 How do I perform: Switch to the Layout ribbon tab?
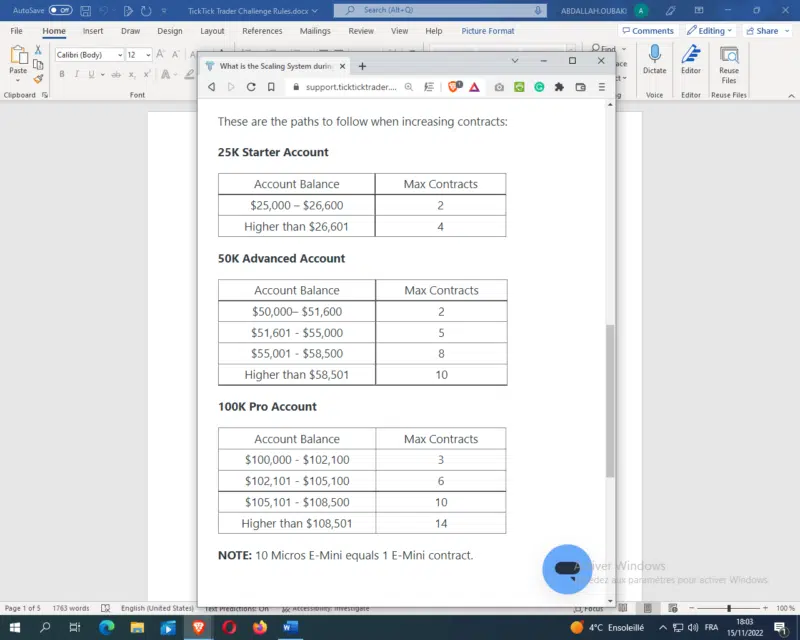(x=212, y=31)
